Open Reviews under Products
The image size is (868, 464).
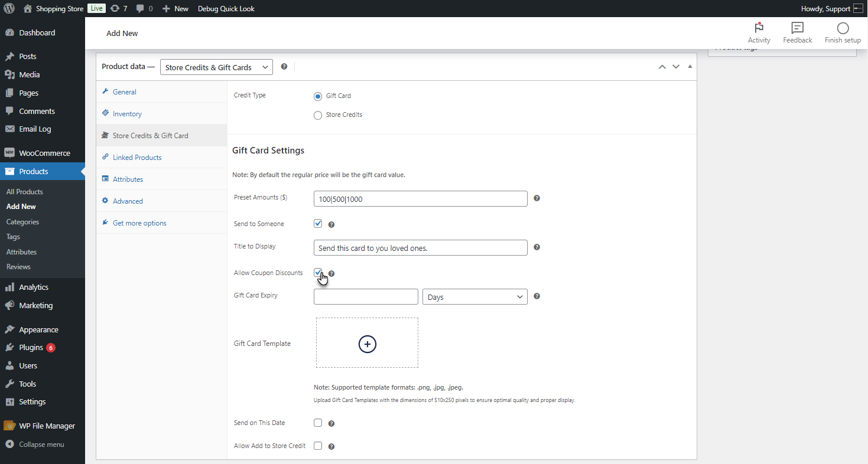(18, 267)
